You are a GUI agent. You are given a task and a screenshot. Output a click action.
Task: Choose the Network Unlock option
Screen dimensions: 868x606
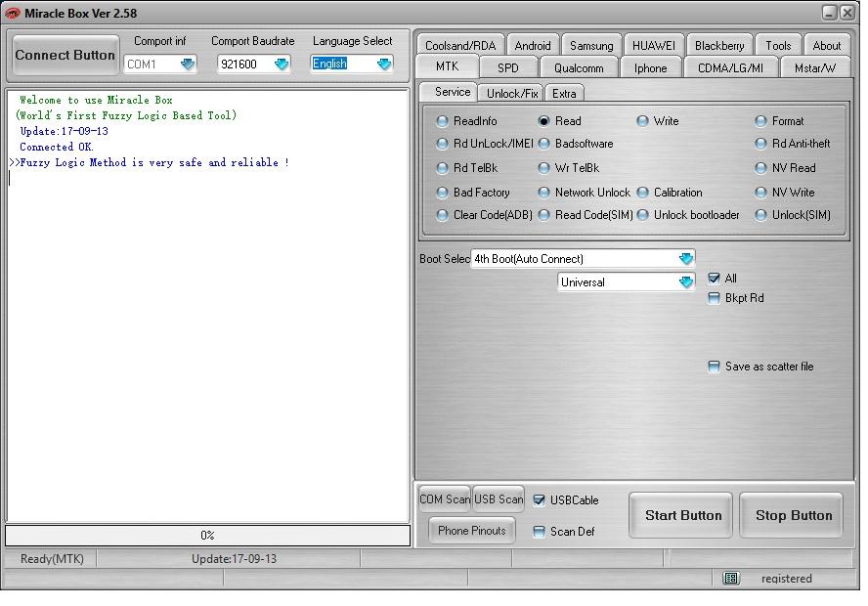pos(585,193)
